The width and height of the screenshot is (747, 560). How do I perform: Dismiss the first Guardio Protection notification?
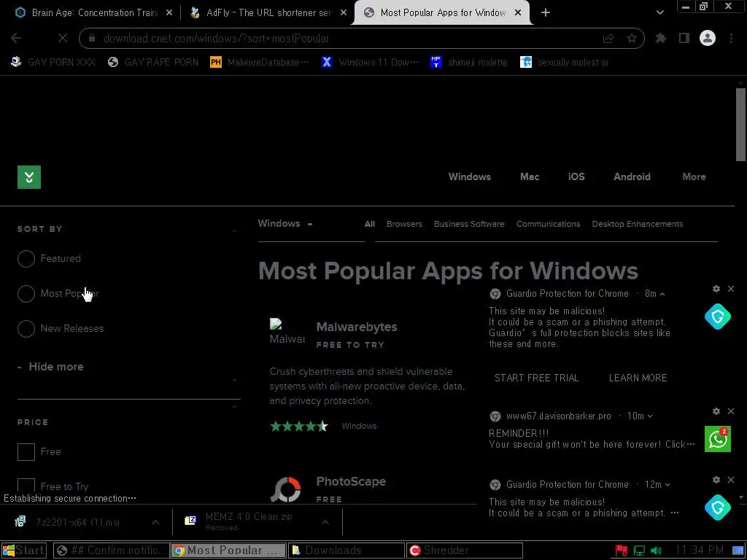tap(731, 289)
